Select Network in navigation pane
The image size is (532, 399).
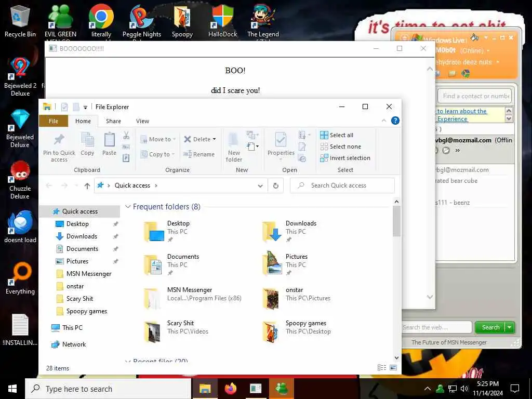click(x=74, y=344)
